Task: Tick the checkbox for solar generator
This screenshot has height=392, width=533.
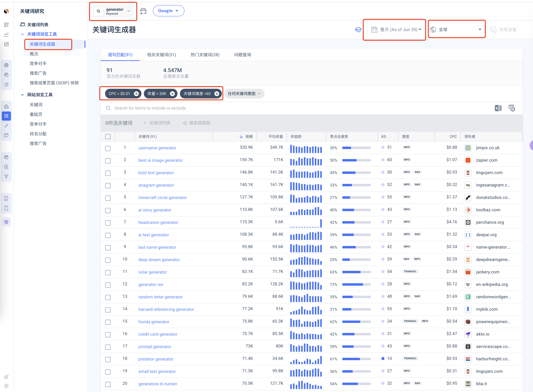Action: (x=108, y=273)
